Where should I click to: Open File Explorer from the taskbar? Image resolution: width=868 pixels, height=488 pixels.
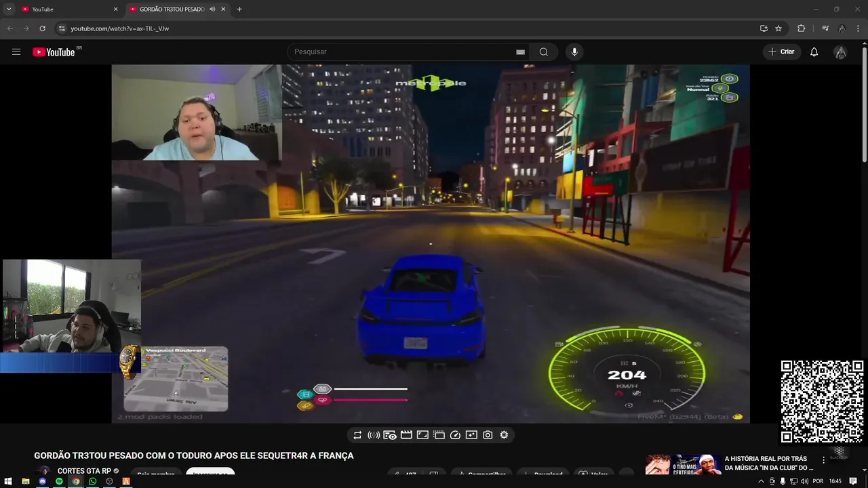26,481
